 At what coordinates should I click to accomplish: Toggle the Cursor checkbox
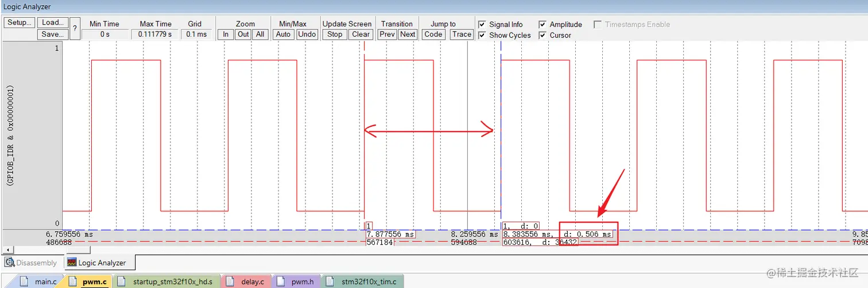point(542,35)
